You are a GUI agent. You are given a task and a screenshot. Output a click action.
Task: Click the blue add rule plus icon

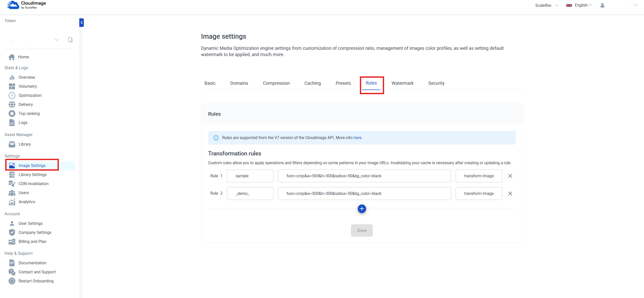click(x=362, y=209)
